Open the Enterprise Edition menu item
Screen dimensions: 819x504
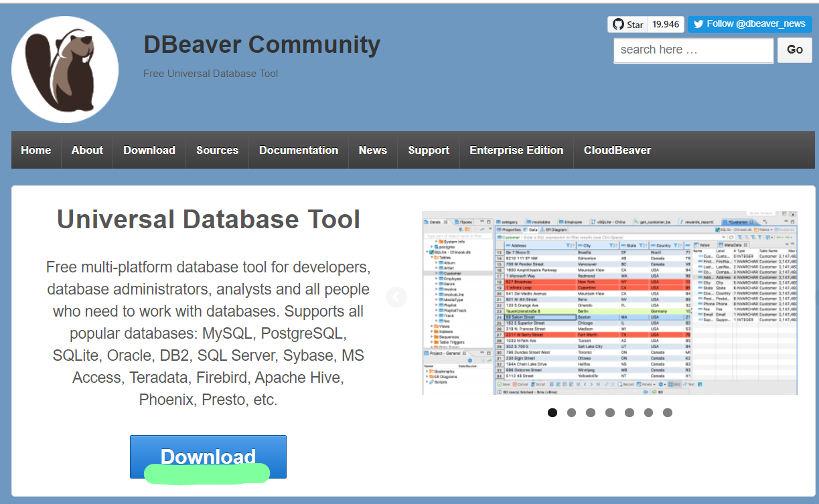point(516,150)
